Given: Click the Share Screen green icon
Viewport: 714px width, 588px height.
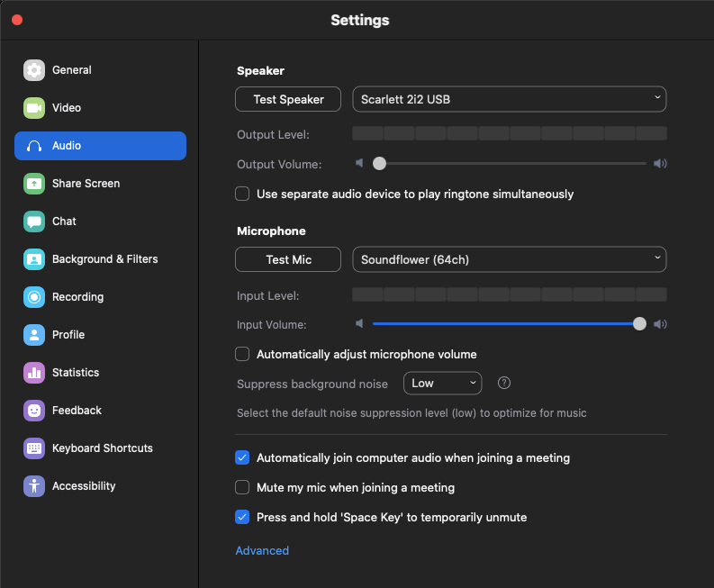Looking at the screenshot, I should 34,184.
